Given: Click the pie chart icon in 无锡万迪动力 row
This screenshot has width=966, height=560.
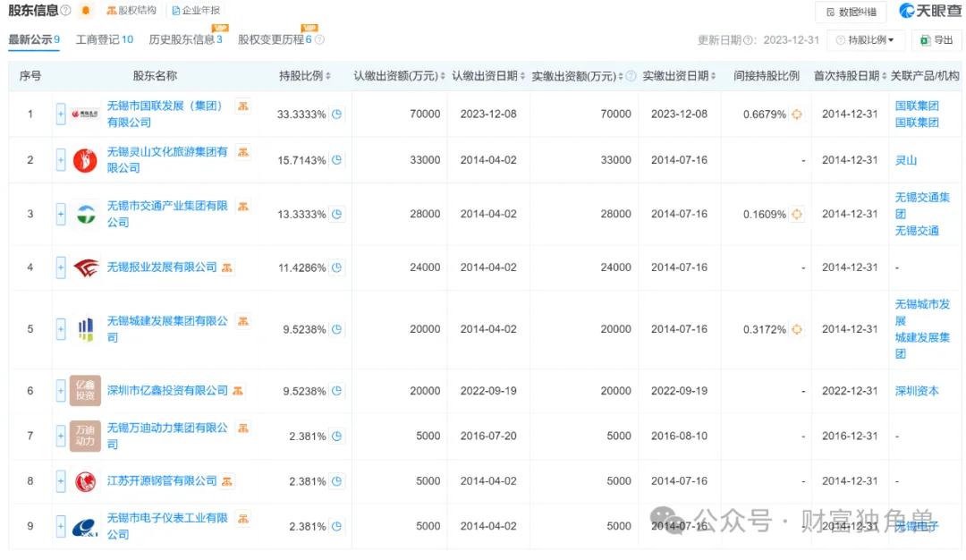Looking at the screenshot, I should pos(336,437).
